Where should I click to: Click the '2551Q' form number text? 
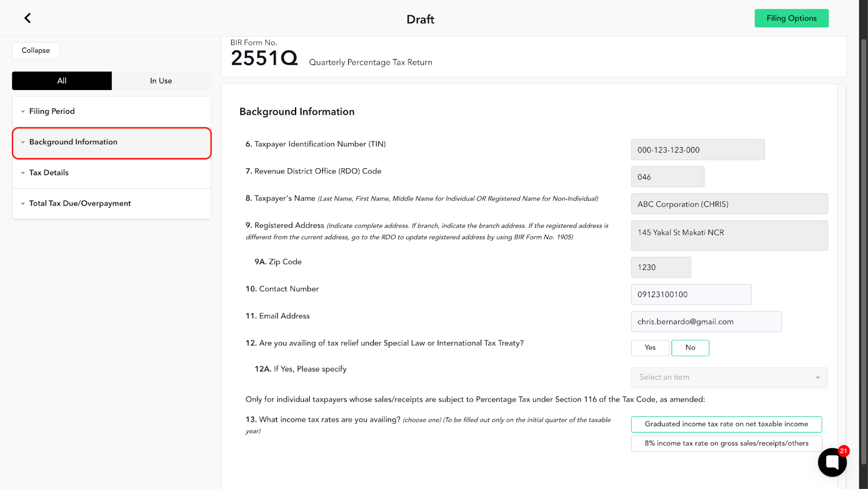[x=264, y=58]
